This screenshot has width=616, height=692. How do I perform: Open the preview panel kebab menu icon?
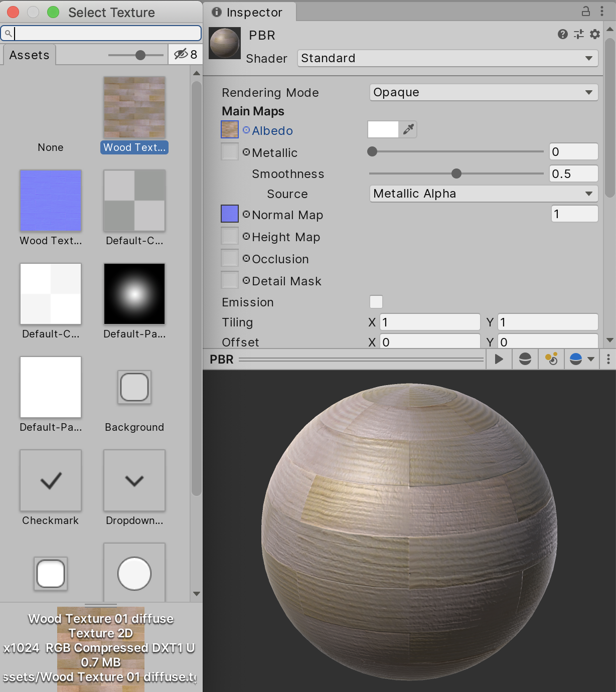tap(608, 359)
